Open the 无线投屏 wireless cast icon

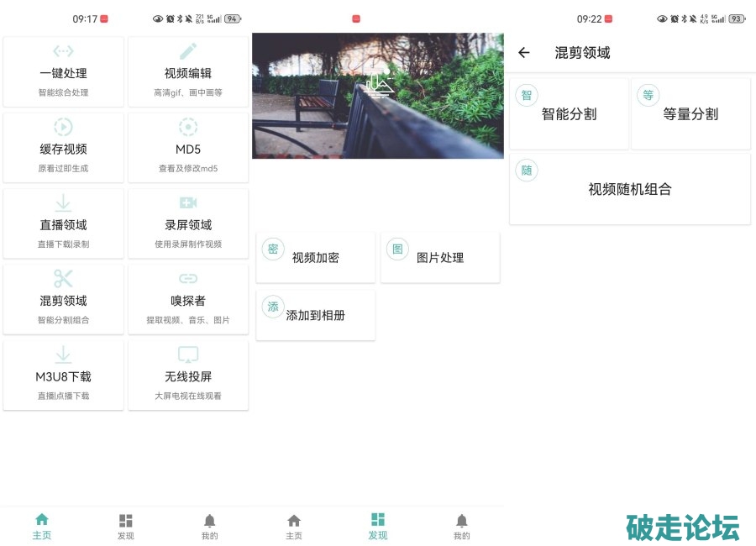188,354
